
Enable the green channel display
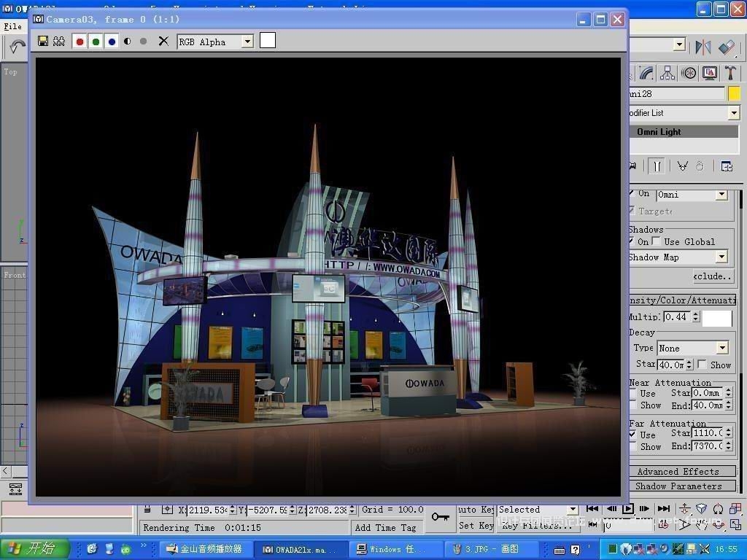point(96,42)
